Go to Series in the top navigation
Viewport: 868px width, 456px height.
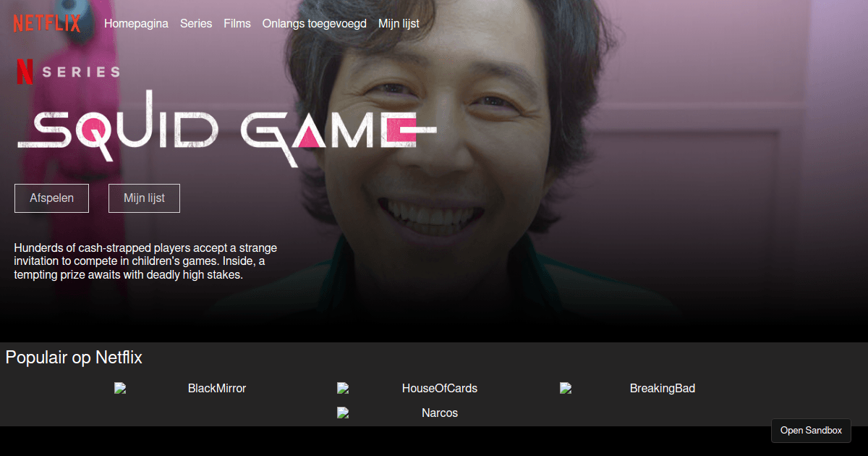pyautogui.click(x=196, y=23)
